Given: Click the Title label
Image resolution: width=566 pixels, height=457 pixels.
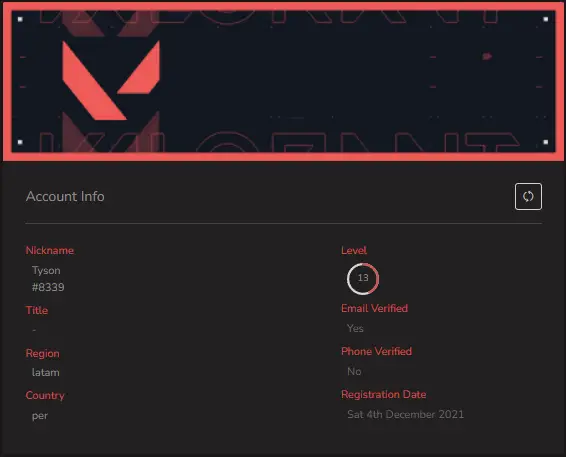Looking at the screenshot, I should [37, 310].
